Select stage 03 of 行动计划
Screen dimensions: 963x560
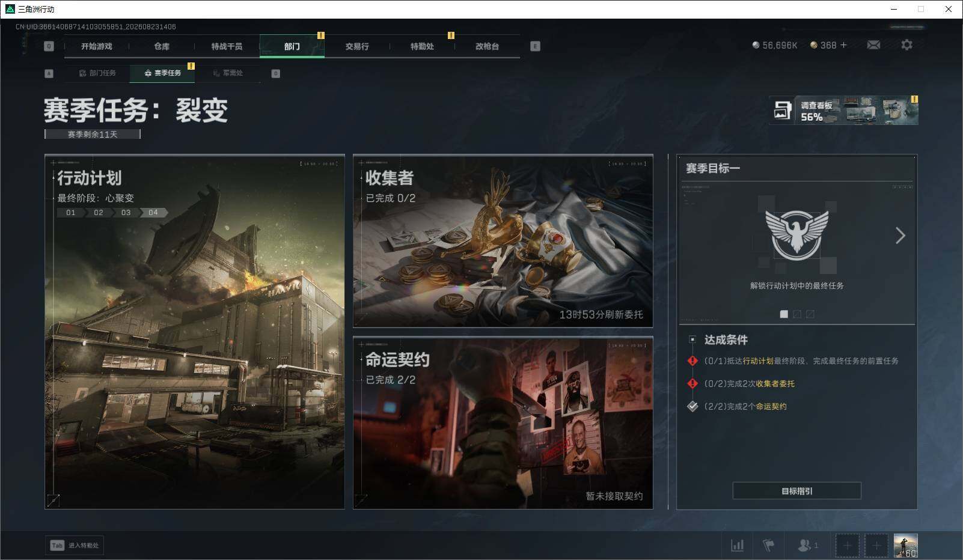click(126, 213)
